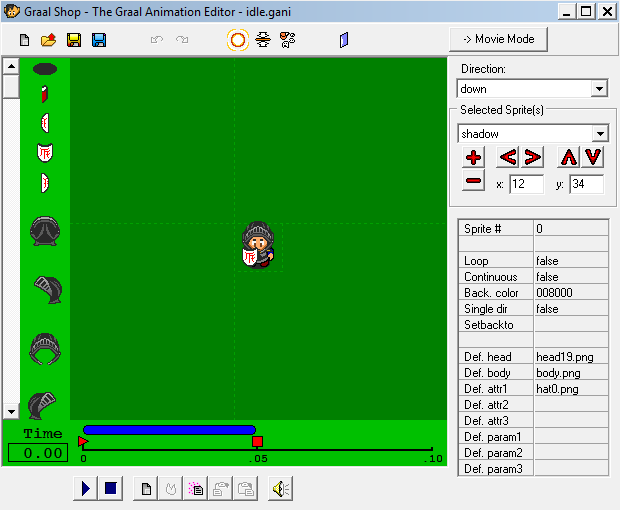Viewport: 620px width, 510px height.
Task: Click the new frame icon below timeline
Action: point(145,489)
